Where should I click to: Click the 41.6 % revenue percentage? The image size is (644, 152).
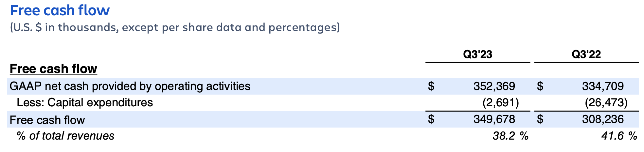click(619, 136)
